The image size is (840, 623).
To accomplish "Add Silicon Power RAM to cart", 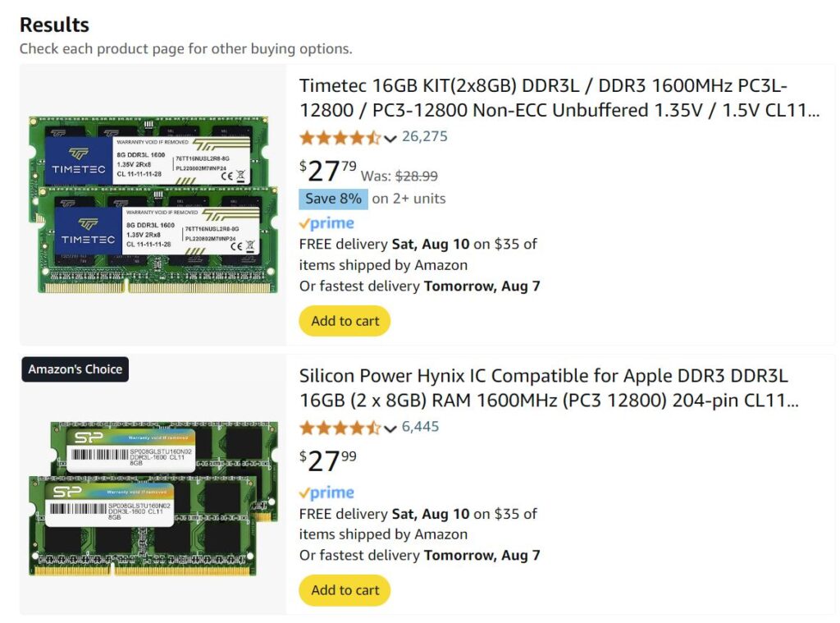I will click(345, 590).
